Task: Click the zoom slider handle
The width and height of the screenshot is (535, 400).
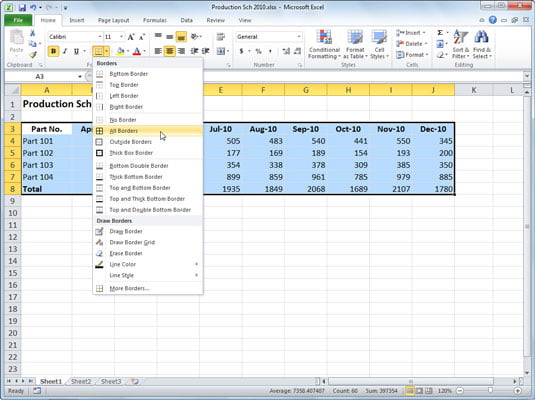Action: 490,390
